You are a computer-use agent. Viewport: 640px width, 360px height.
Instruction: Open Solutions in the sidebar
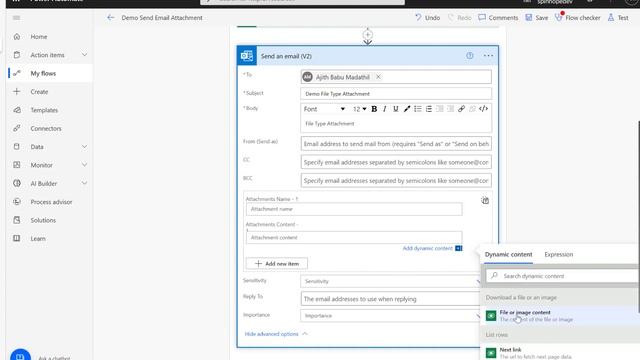click(x=43, y=220)
